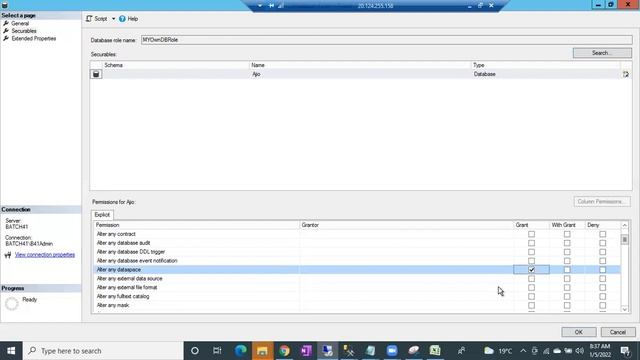Open SQL Server Management Studio taskbar icon
640x360 pixels.
click(x=349, y=351)
